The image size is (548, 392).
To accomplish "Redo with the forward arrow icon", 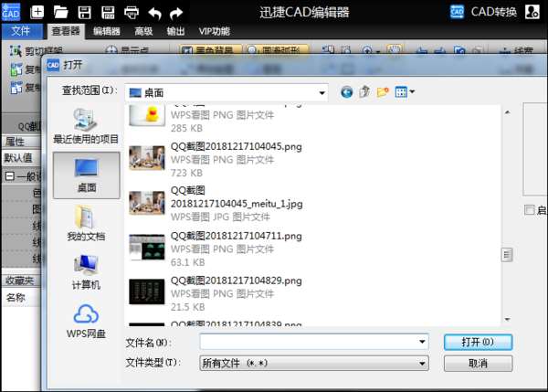I will pos(176,14).
